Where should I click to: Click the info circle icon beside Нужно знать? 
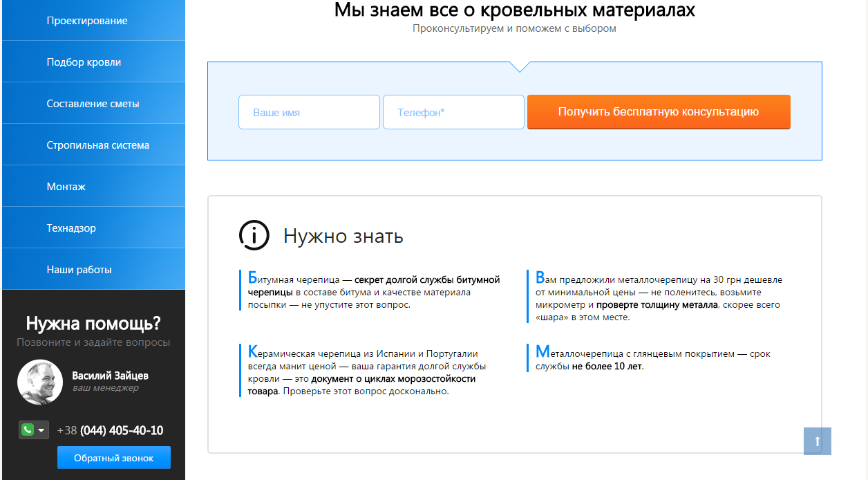(254, 236)
